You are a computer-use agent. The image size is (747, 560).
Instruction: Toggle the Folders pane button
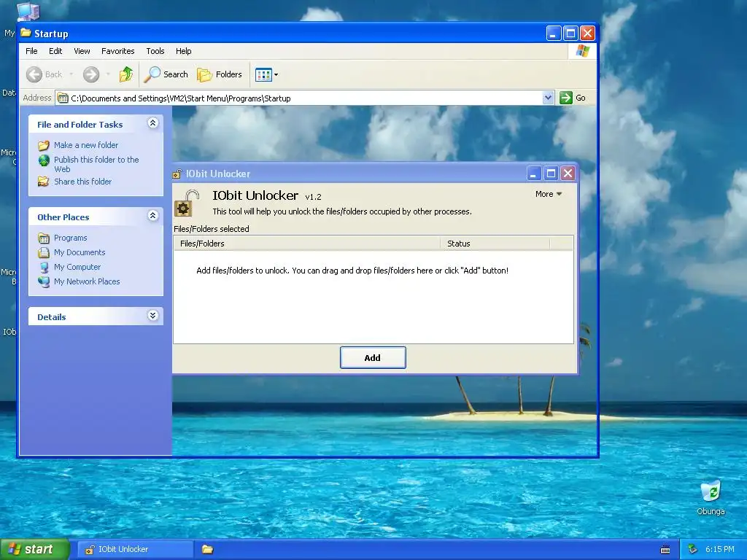pyautogui.click(x=220, y=74)
